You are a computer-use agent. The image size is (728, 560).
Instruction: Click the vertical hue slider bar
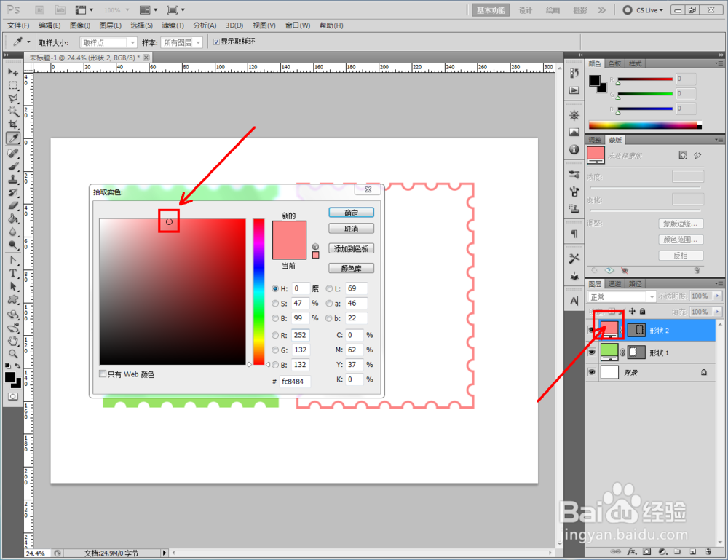[x=258, y=291]
